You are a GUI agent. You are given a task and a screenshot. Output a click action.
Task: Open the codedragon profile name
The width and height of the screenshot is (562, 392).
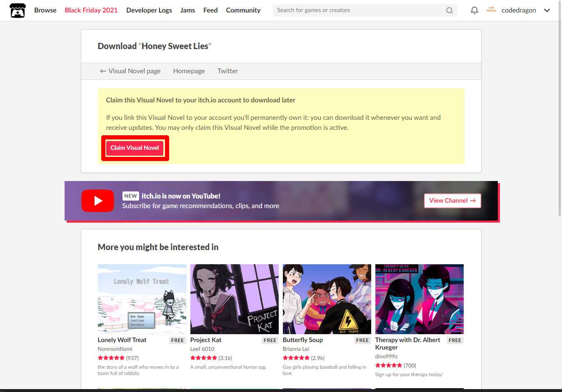pos(519,10)
